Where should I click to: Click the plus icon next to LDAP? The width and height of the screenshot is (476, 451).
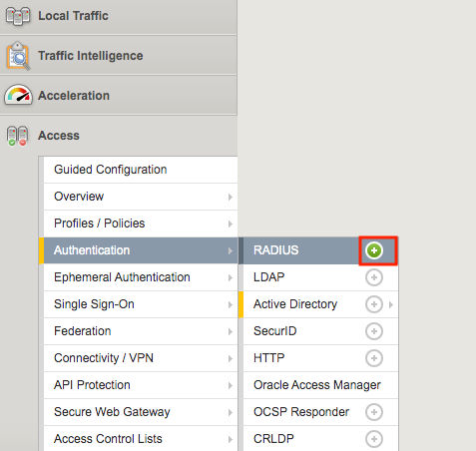(x=374, y=277)
